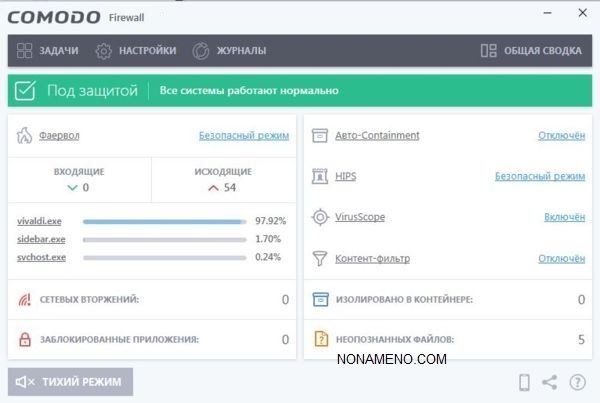600x403 pixels.
Task: Click the share icon
Action: [550, 382]
